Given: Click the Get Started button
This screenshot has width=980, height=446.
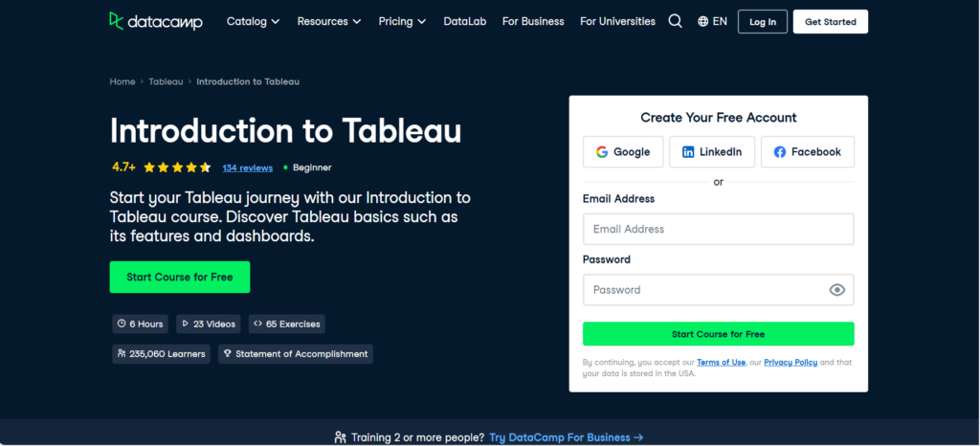Looking at the screenshot, I should 831,22.
